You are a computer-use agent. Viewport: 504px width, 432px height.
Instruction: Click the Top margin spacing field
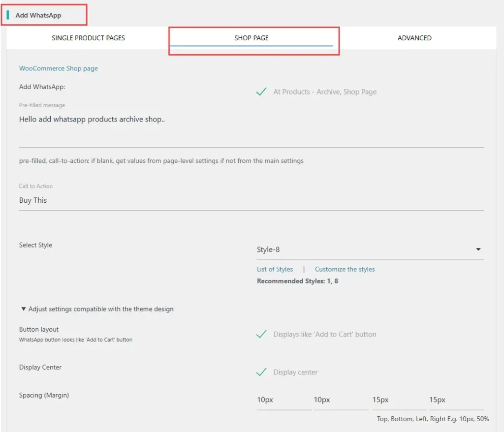[283, 400]
